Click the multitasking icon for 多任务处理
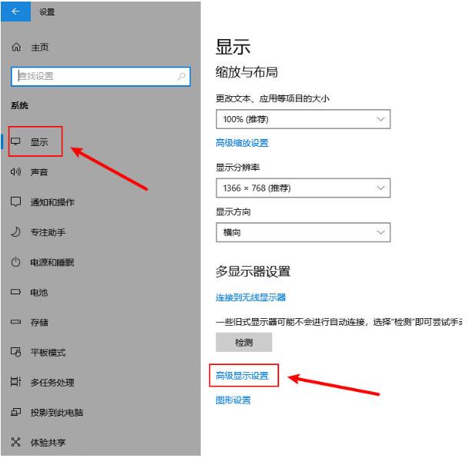The height and width of the screenshot is (458, 476). click(15, 382)
